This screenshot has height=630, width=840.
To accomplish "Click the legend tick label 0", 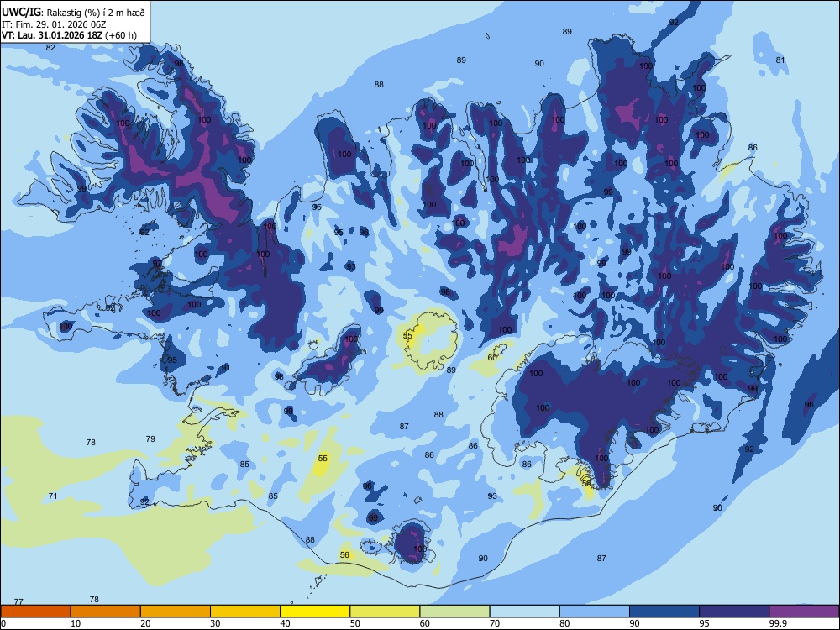I will (3, 623).
